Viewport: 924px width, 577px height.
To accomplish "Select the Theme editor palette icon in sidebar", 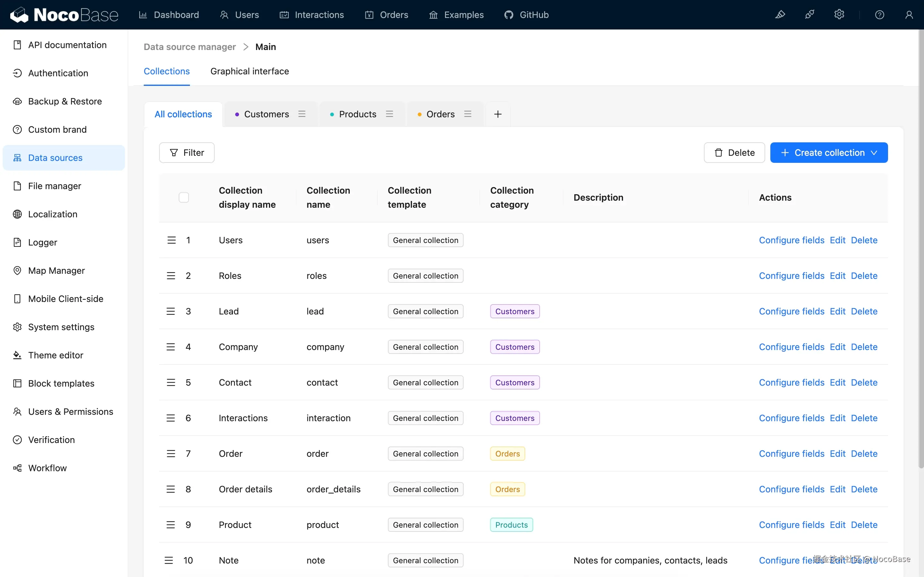I will tap(17, 355).
